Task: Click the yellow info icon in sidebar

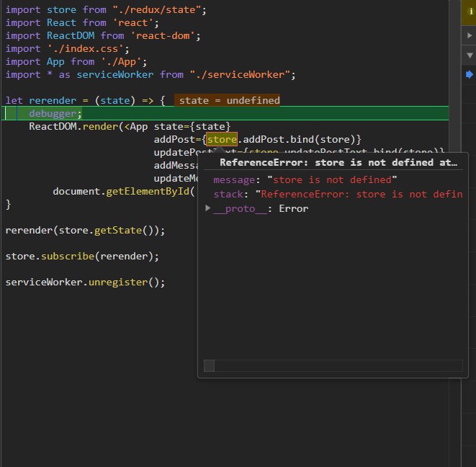Action: point(470,12)
